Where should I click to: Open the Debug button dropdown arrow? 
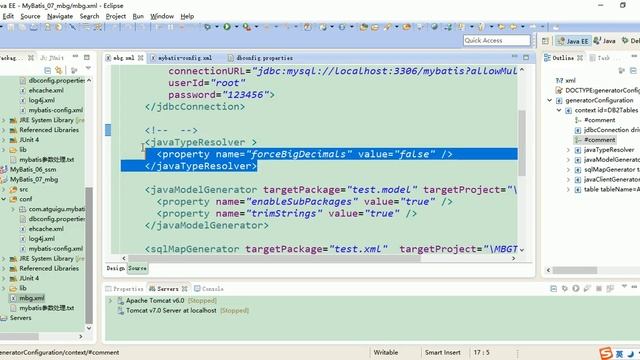point(217,27)
